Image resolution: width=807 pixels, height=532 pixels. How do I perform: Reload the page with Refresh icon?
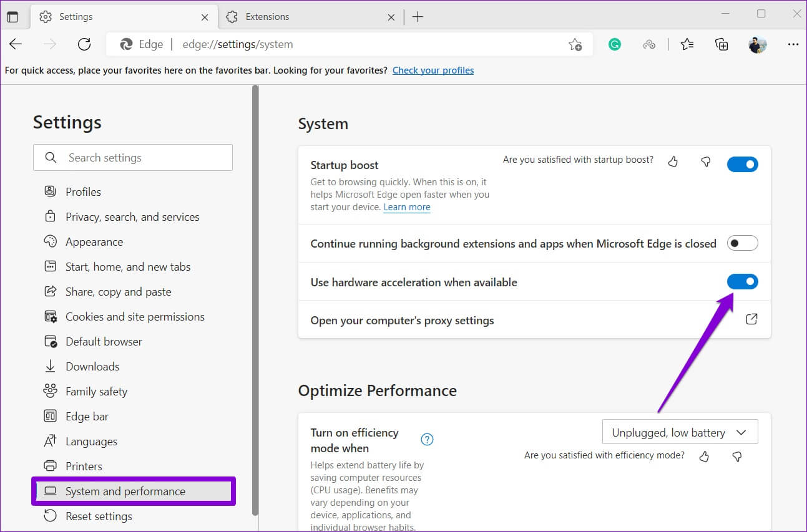[84, 44]
